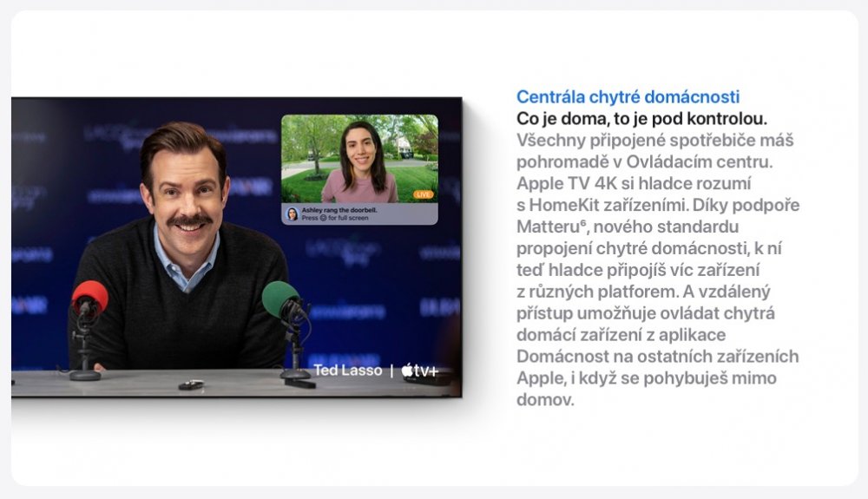Click the line 'přístup umožňuje ovládat chytrá'
The width and height of the screenshot is (868, 499).
(646, 313)
